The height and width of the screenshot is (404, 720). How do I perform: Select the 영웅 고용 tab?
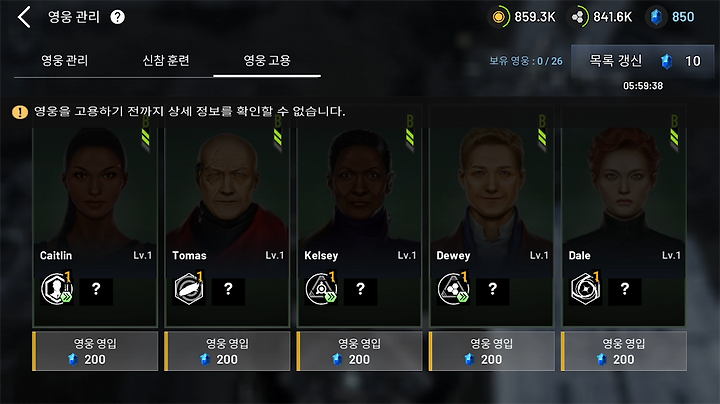[x=267, y=61]
